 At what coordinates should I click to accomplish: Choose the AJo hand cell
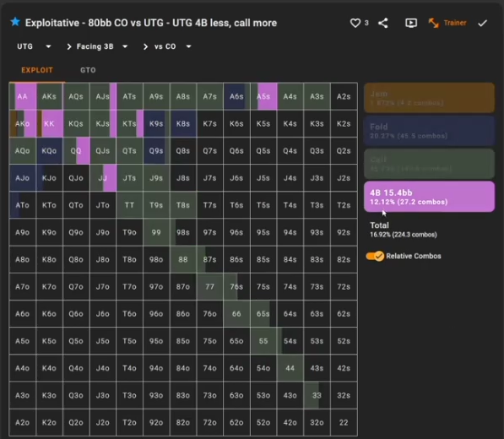23,178
